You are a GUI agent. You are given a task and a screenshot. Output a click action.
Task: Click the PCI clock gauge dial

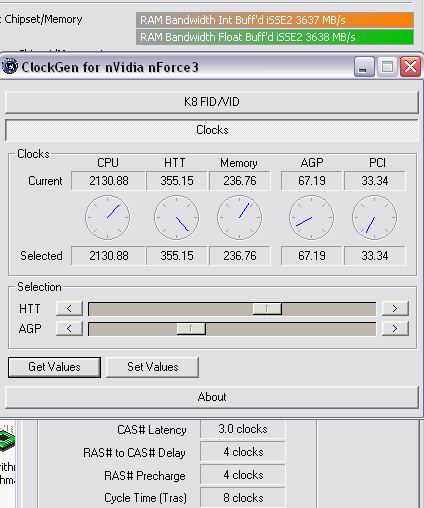(x=374, y=217)
